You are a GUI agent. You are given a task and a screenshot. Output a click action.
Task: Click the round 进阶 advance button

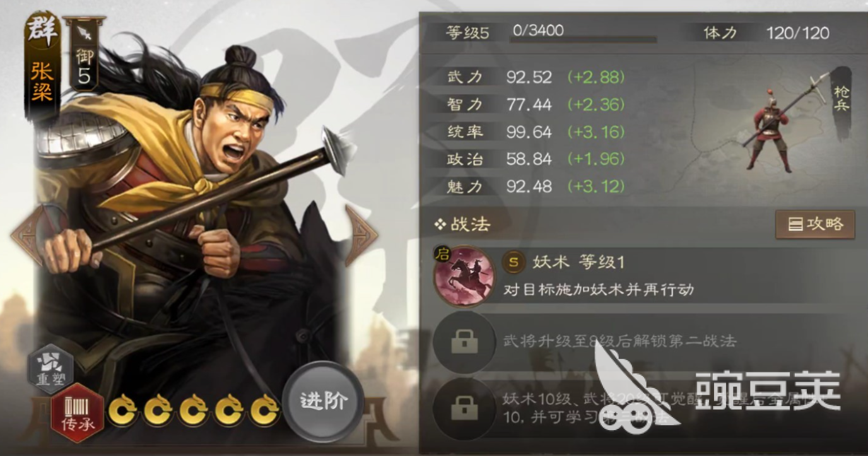pyautogui.click(x=322, y=402)
